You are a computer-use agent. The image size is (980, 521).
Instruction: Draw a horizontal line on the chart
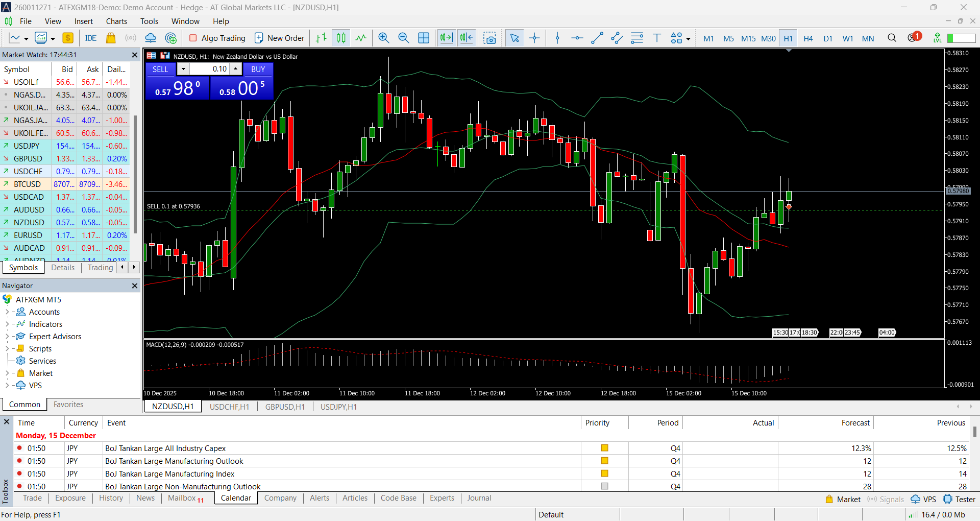point(577,38)
